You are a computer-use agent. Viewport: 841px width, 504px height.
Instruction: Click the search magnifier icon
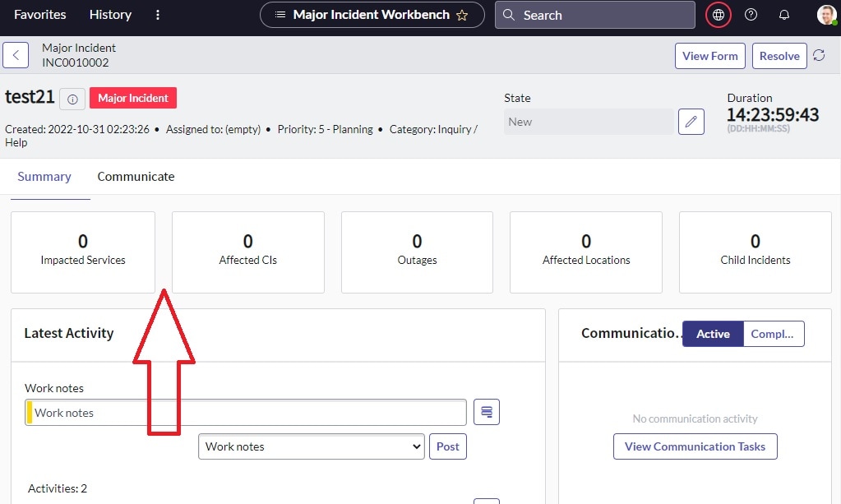pos(508,15)
